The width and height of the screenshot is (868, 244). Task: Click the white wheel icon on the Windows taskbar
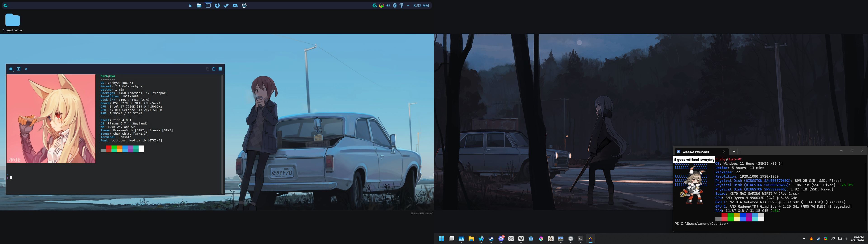(x=571, y=239)
